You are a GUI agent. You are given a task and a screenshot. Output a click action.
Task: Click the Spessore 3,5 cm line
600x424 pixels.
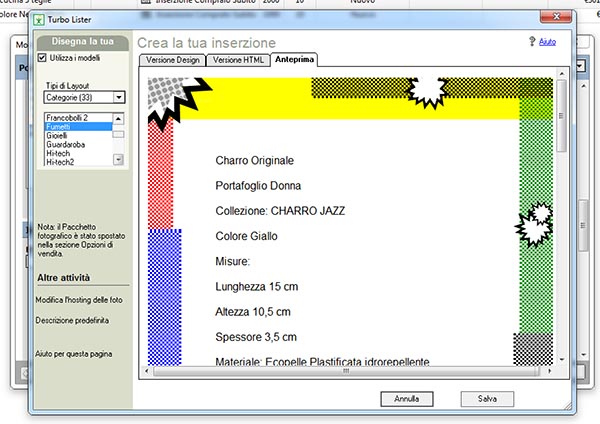(256, 337)
